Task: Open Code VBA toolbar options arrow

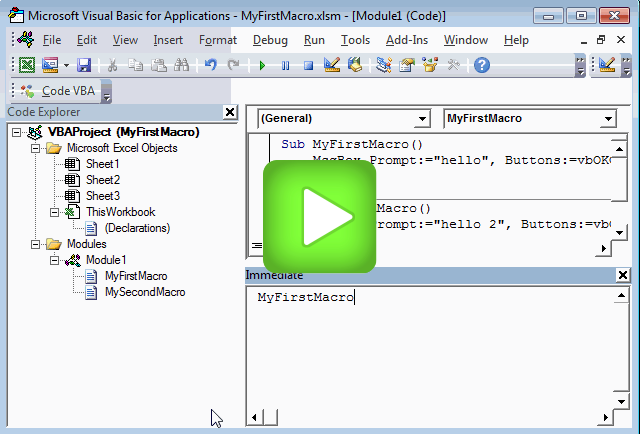Action: [x=107, y=91]
